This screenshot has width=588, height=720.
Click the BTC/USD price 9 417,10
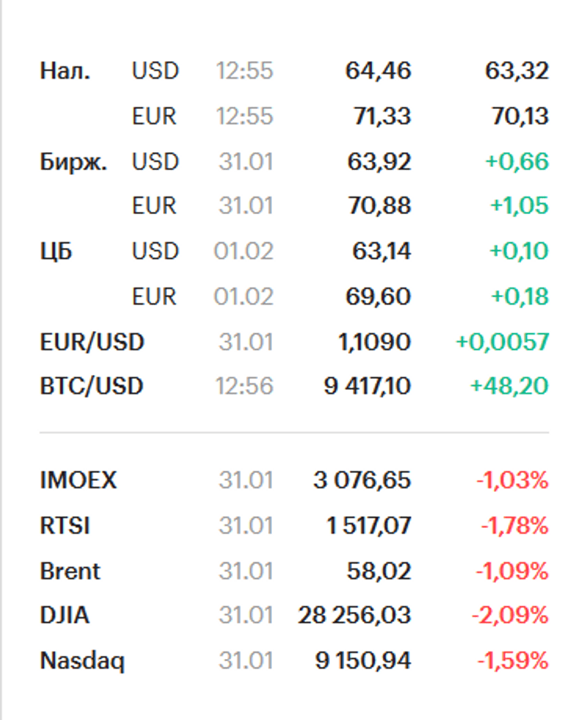tap(367, 386)
